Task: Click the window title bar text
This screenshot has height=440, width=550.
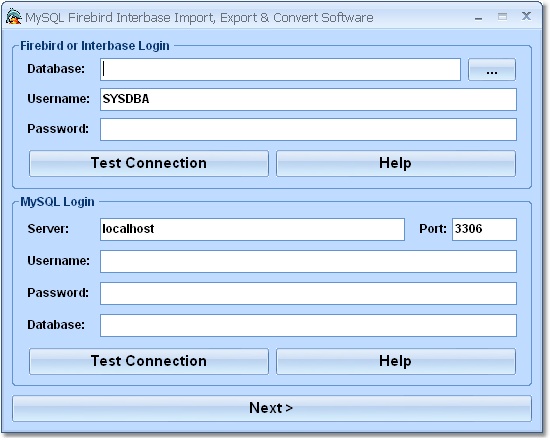Action: (199, 18)
